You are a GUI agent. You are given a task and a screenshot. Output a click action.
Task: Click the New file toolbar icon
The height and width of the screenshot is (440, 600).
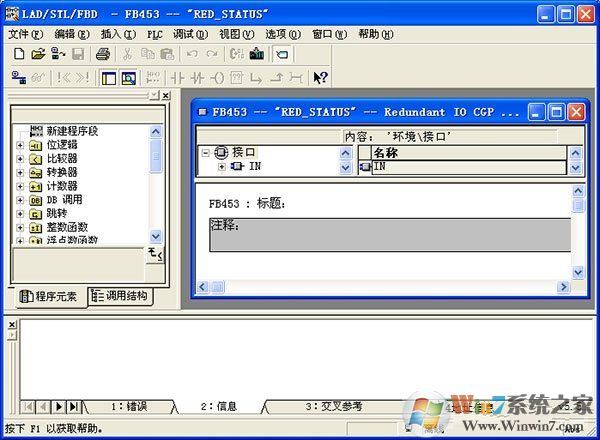coord(19,54)
